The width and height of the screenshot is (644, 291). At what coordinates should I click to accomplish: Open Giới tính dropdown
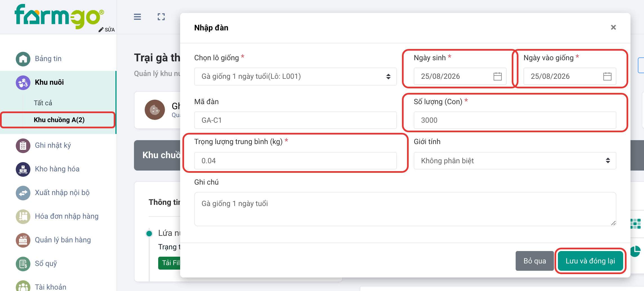(515, 161)
